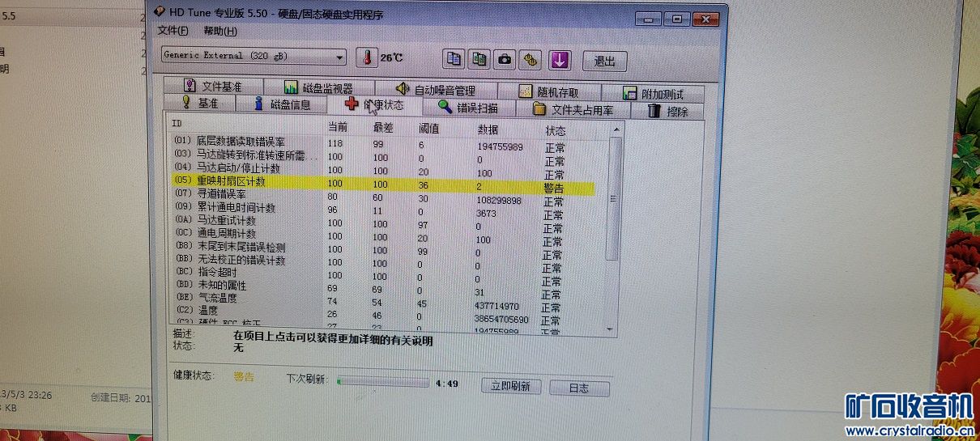This screenshot has width=980, height=441.
Task: Click the thermometer temperature icon in toolbar
Action: click(367, 57)
